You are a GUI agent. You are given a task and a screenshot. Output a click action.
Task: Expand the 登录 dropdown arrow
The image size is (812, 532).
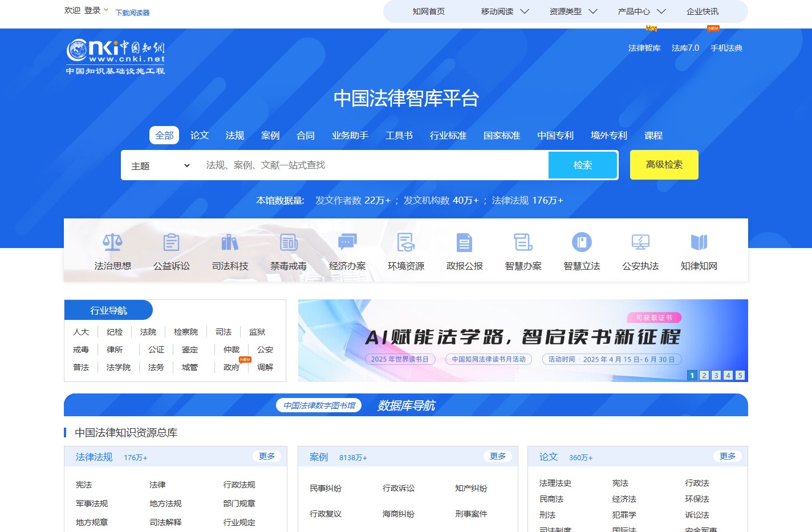(105, 10)
